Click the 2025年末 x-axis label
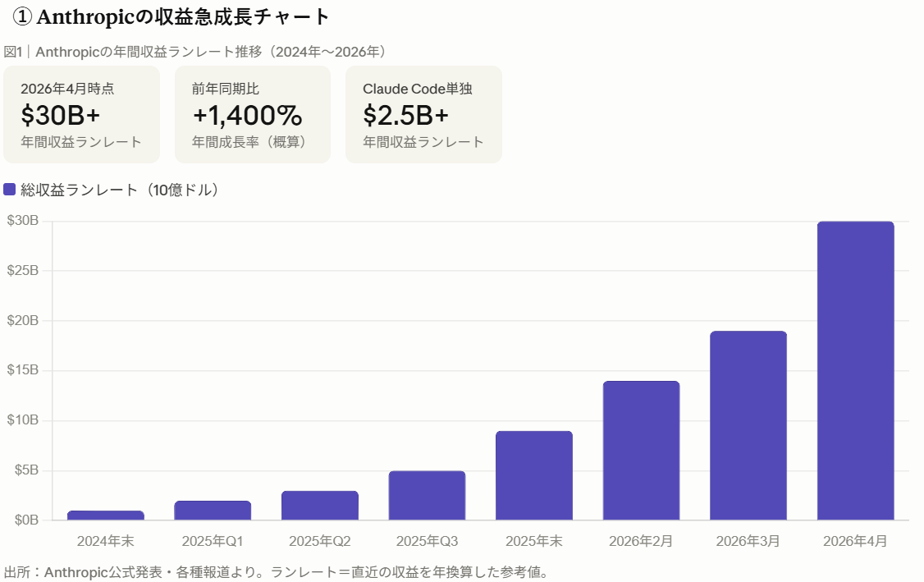The height and width of the screenshot is (582, 924). click(534, 542)
